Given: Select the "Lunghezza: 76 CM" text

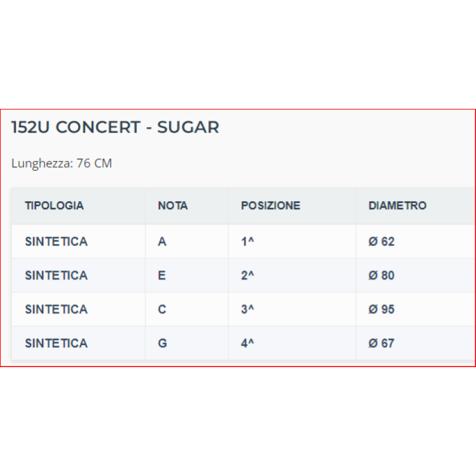Looking at the screenshot, I should tap(62, 163).
